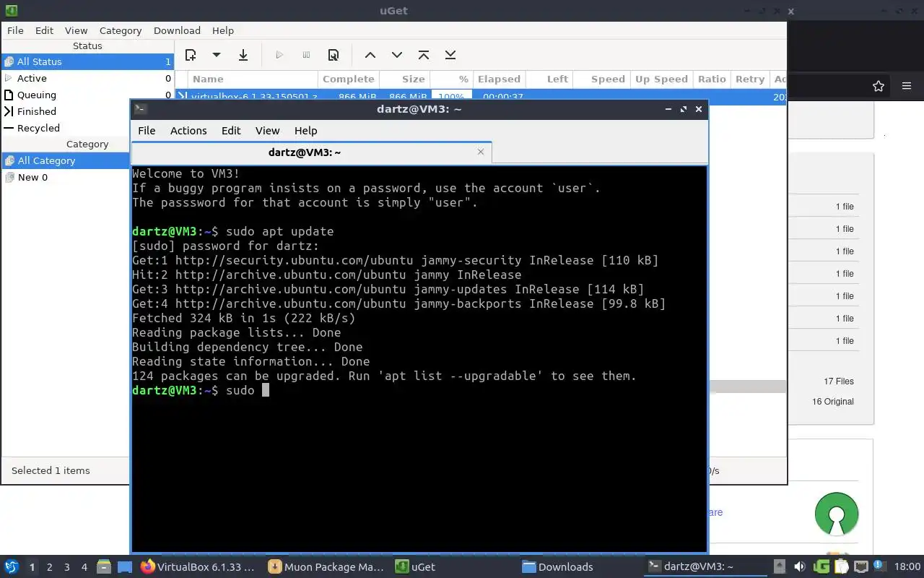The image size is (924, 578).
Task: Open the file manager launcher in taskbar
Action: 103,566
